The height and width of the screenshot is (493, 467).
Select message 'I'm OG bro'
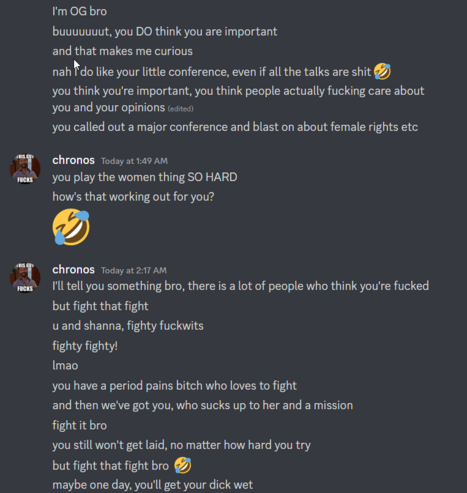coord(79,11)
